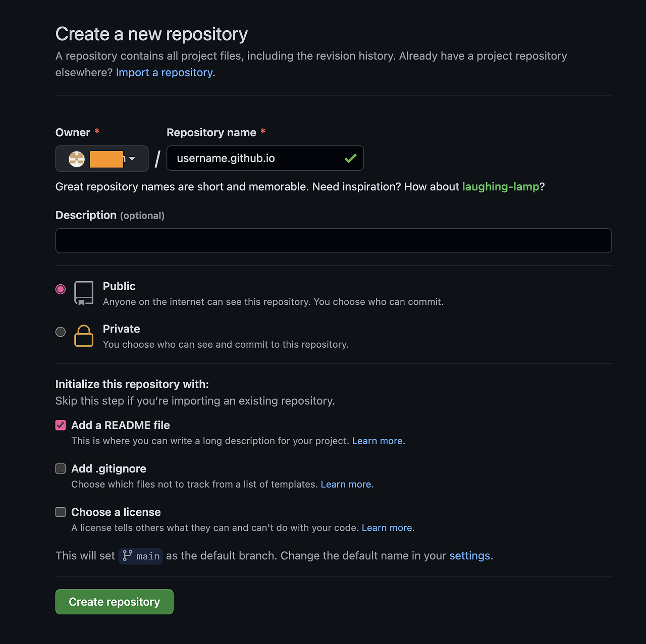Click the git branch icon beside main
This screenshot has width=646, height=644.
127,556
